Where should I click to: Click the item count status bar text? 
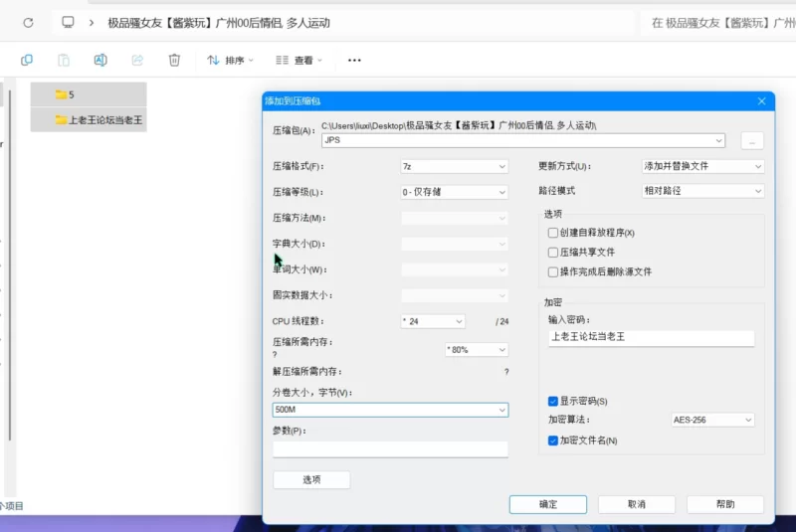[12, 506]
